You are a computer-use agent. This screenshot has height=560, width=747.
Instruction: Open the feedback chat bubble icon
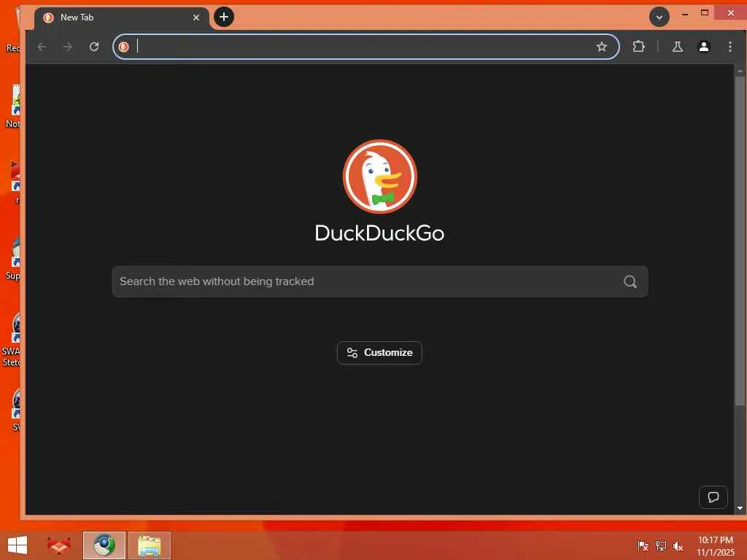[713, 497]
